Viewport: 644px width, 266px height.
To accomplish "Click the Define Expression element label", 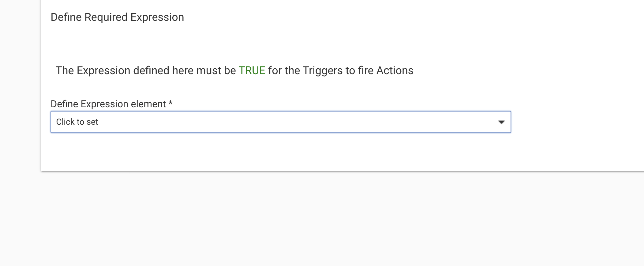I will point(108,104).
